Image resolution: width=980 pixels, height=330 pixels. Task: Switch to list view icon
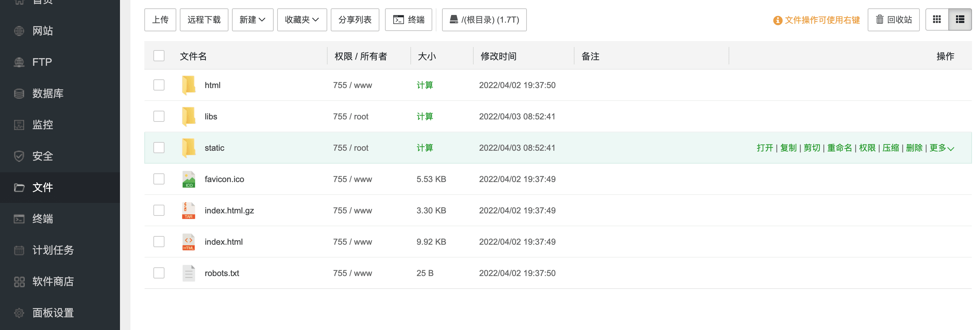point(960,20)
